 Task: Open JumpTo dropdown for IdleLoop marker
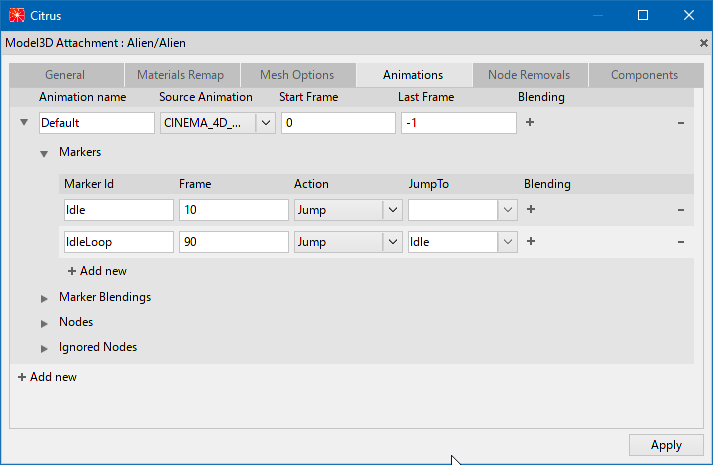point(508,242)
